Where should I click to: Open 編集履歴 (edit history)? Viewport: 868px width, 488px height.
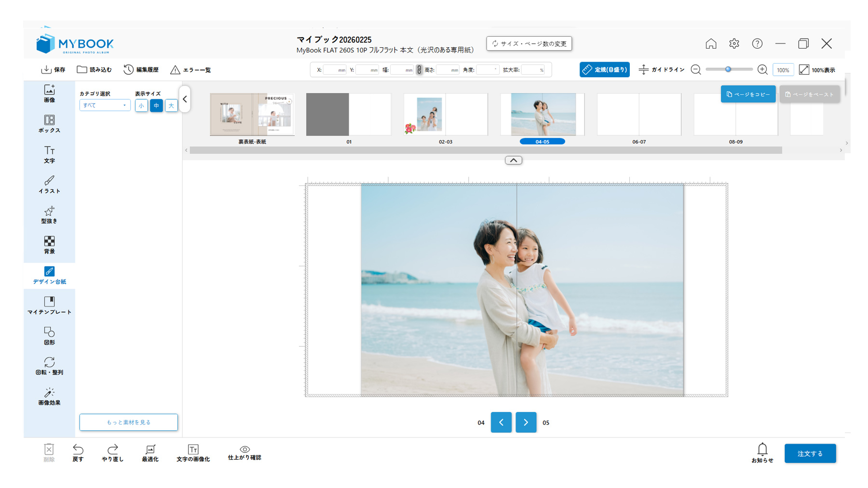141,70
